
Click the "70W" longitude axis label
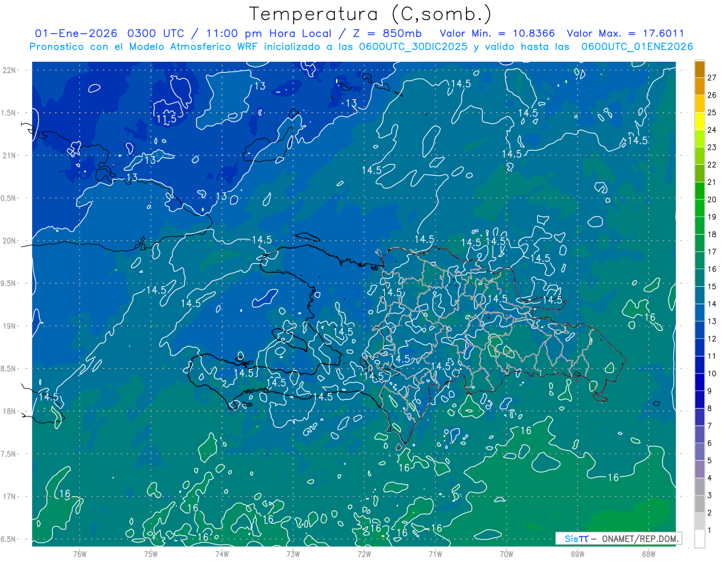(x=507, y=554)
